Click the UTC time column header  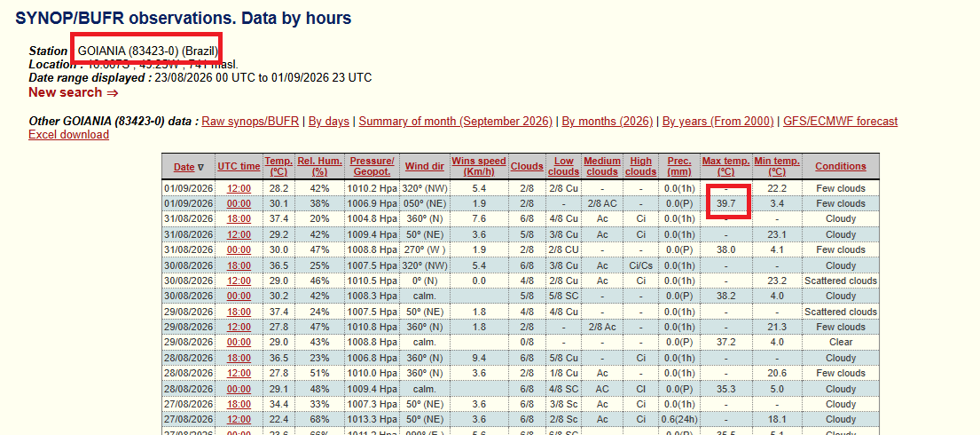(239, 167)
